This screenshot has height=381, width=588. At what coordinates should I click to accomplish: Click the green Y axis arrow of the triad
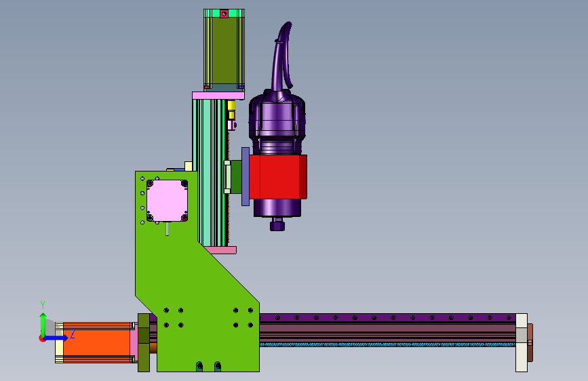pyautogui.click(x=43, y=324)
